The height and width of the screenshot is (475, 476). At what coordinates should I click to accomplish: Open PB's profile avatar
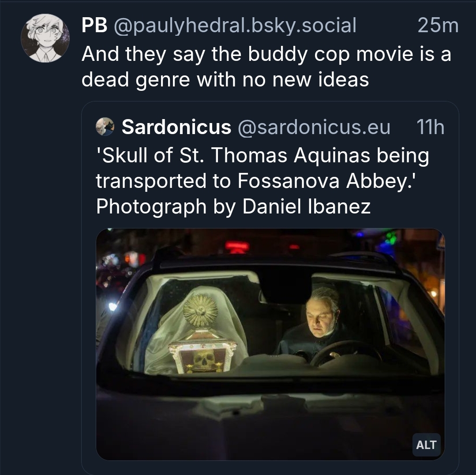tap(45, 38)
